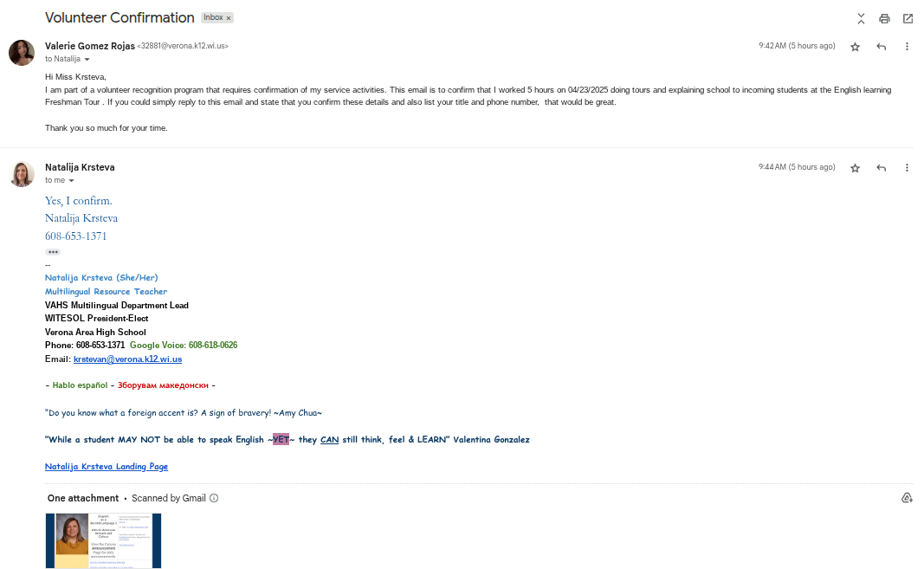
Task: Remove the Inbox label from the conversation
Action: (x=229, y=18)
